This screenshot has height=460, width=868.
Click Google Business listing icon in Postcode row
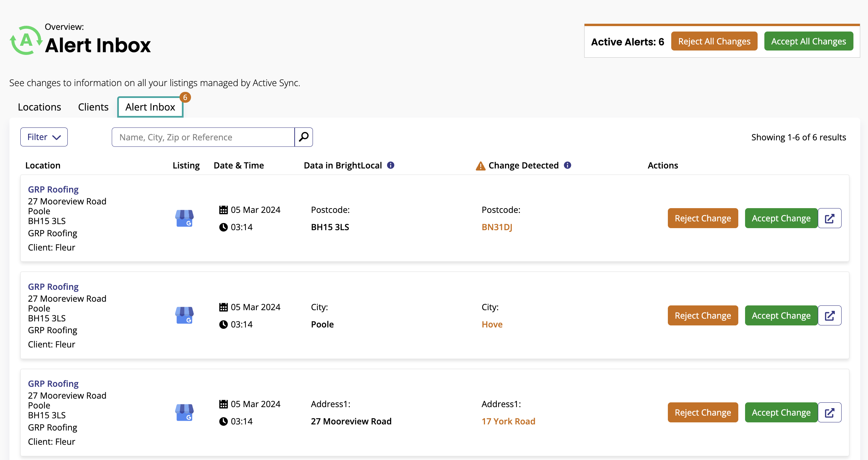coord(184,218)
